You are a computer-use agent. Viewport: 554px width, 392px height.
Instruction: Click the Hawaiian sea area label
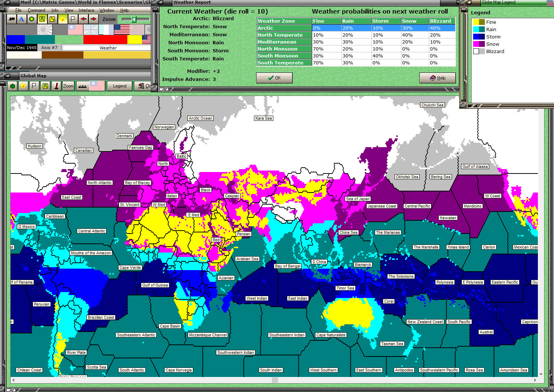point(448,218)
